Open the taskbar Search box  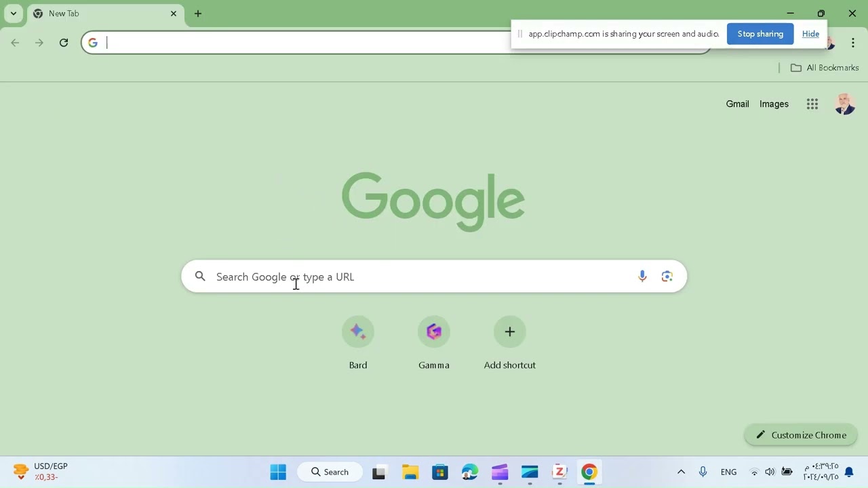point(330,472)
